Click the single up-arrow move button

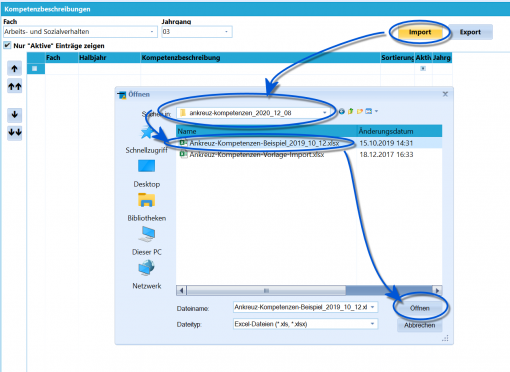point(14,69)
